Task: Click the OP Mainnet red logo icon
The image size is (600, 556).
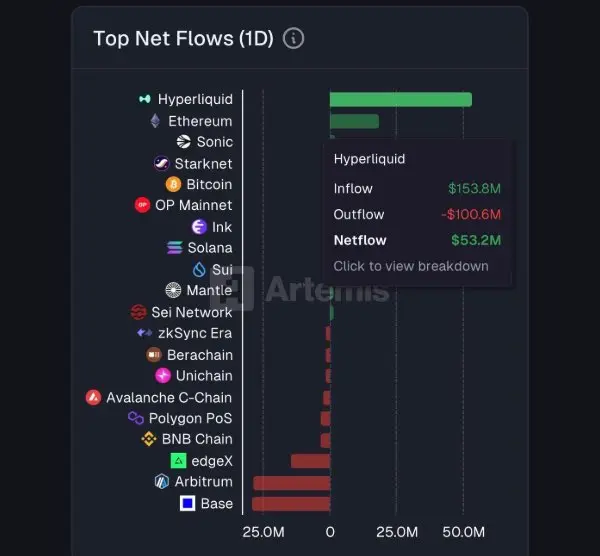Action: pos(142,206)
